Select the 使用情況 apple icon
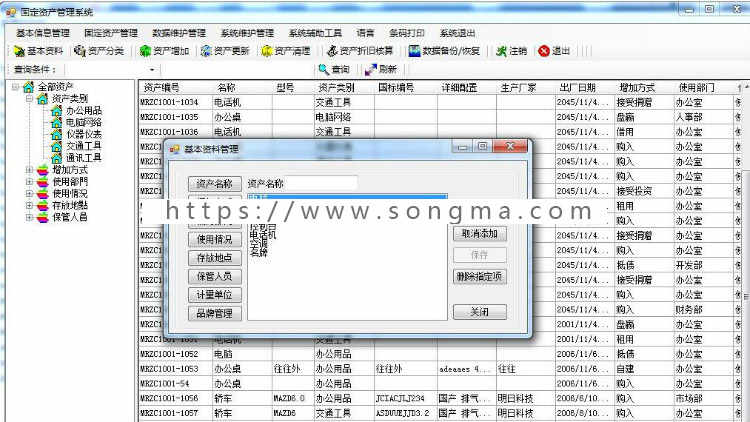Image resolution: width=750 pixels, height=422 pixels. (x=43, y=194)
